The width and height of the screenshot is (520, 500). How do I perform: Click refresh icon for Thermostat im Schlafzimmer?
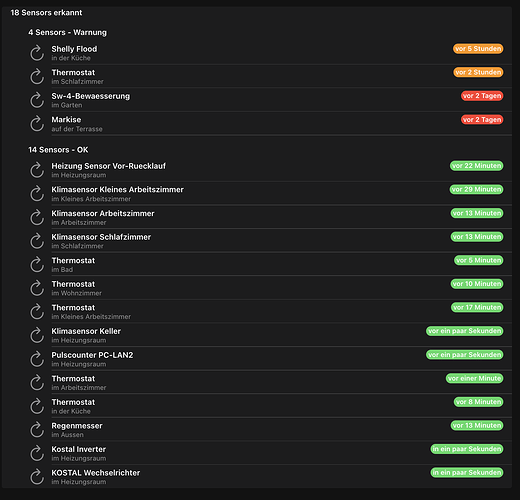(37, 77)
